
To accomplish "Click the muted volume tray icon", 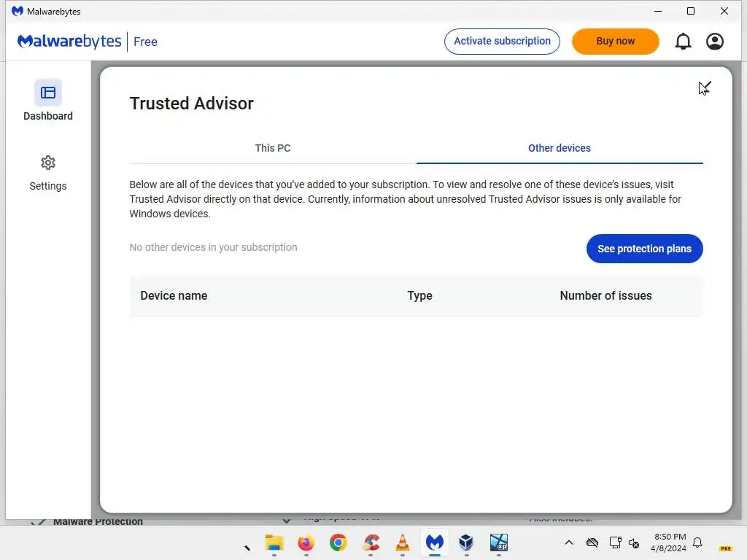I will [x=634, y=542].
